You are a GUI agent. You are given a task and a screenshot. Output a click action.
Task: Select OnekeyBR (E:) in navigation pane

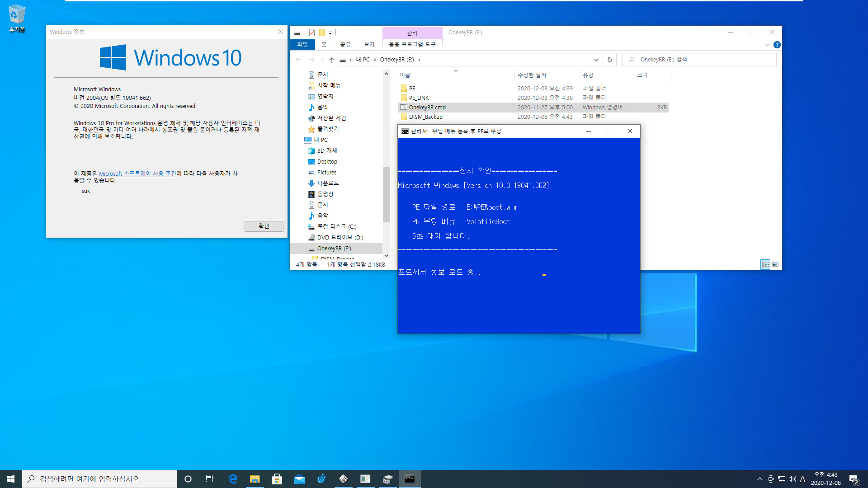(336, 249)
